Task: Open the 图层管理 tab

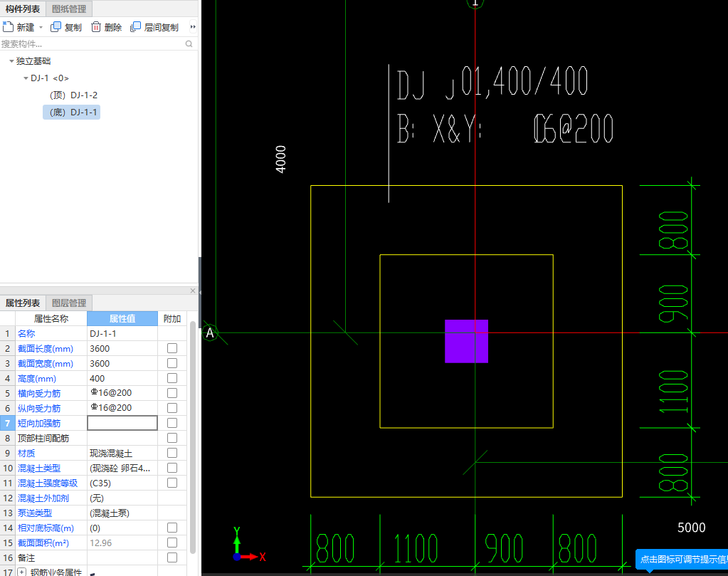Action: [69, 303]
